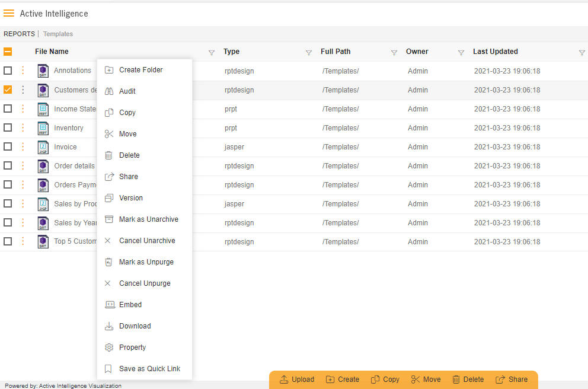Click the Sales by Year file icon
Viewport: 588px width, 389px height.
pyautogui.click(x=43, y=223)
